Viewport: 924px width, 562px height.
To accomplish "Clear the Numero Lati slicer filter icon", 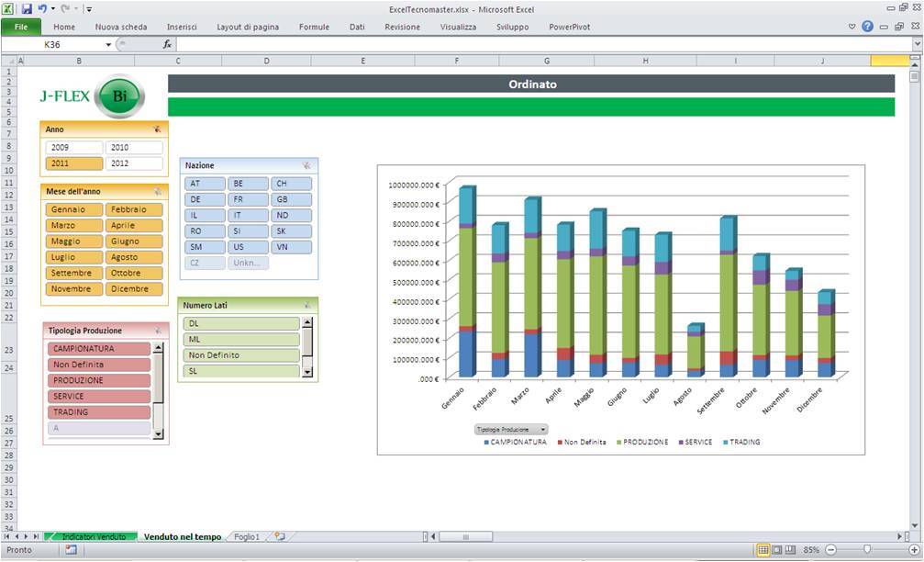I will tap(307, 305).
